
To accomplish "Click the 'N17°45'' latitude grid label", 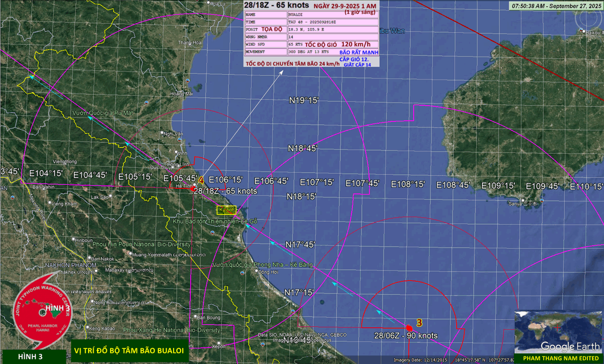I will point(300,245).
